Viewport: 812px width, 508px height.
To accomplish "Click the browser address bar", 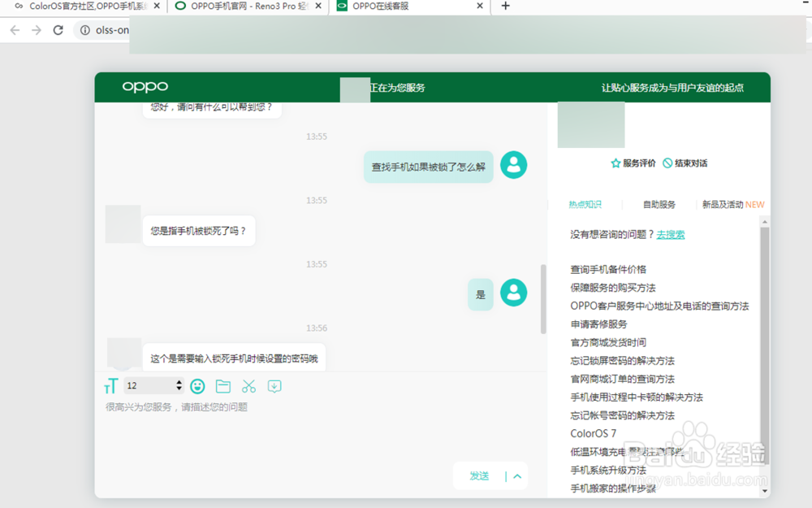I will point(440,30).
